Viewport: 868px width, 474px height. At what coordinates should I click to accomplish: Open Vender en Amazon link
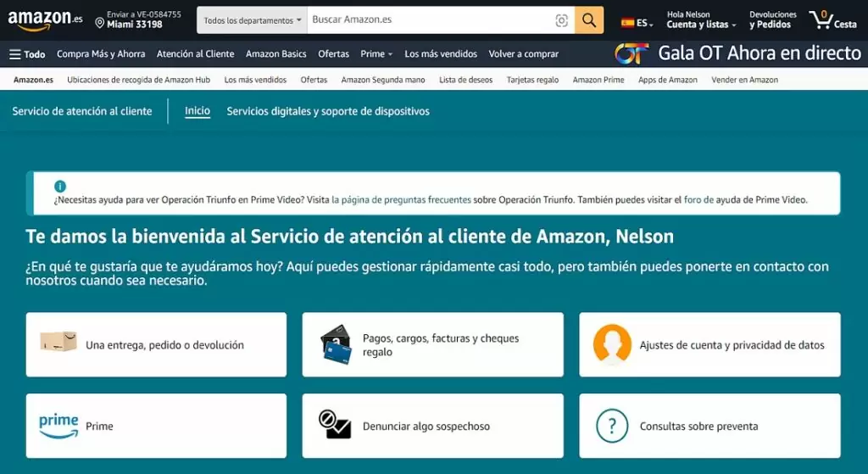744,80
